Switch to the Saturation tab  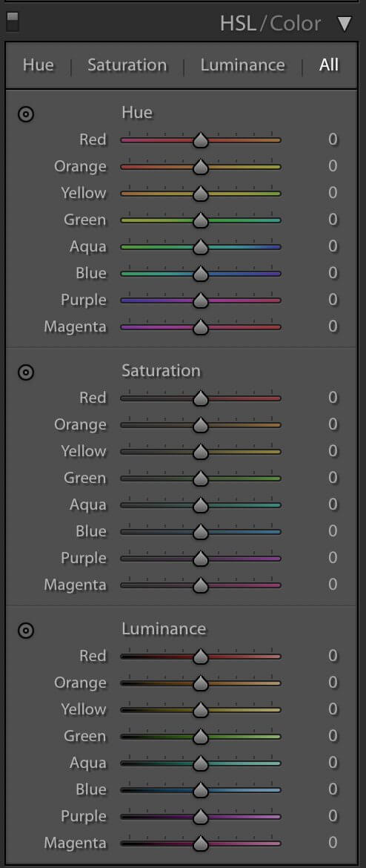tap(127, 65)
